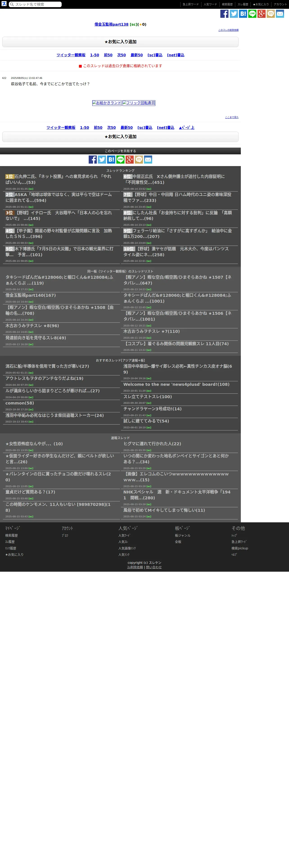This screenshot has width=289, height=868.
Task: Open rank 1 thread 石丸伸二氏 ネット投票
Action: pyautogui.click(x=58, y=179)
